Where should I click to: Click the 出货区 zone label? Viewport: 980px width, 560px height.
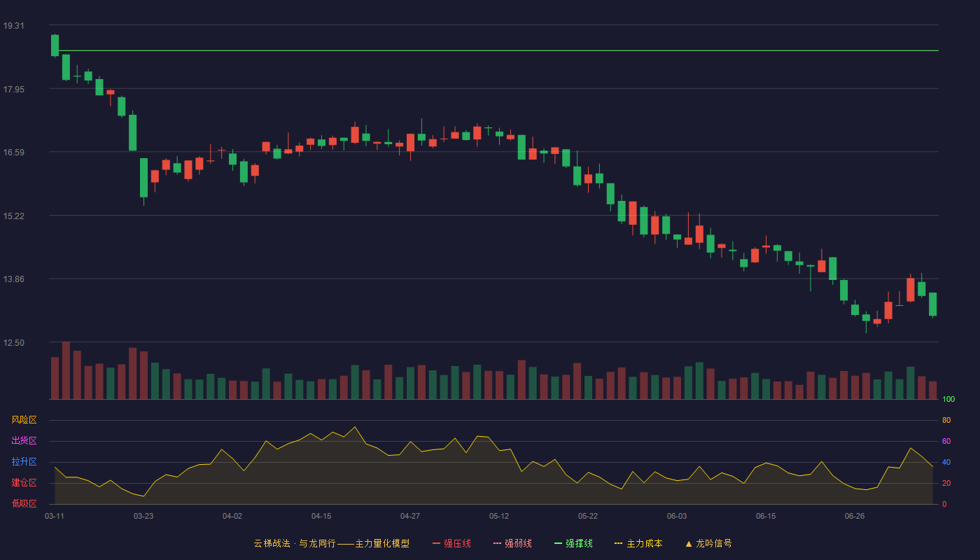pyautogui.click(x=24, y=441)
